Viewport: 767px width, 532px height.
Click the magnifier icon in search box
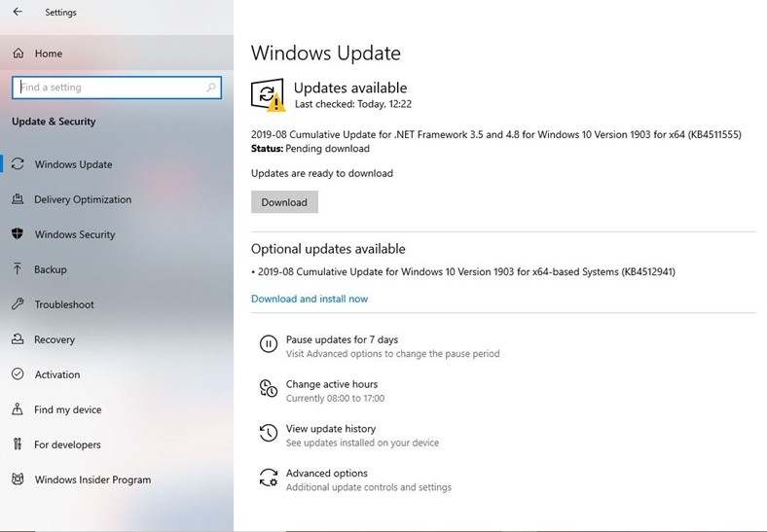pyautogui.click(x=211, y=88)
